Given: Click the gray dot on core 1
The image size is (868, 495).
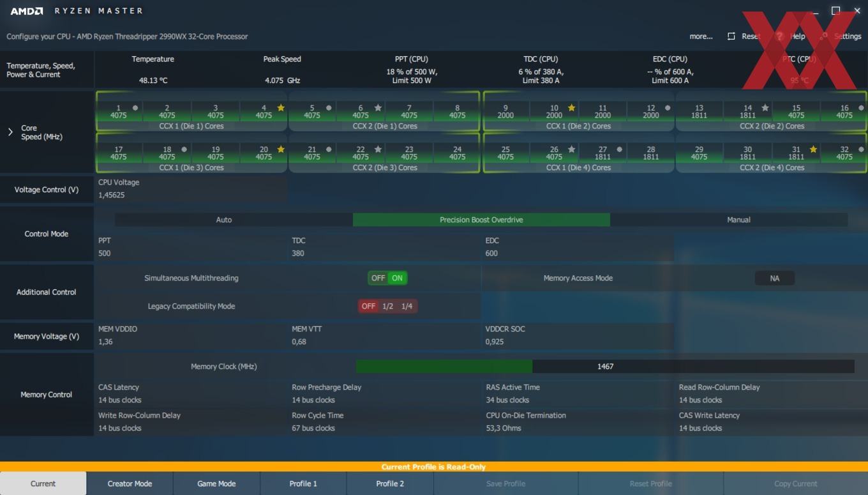Looking at the screenshot, I should click(x=135, y=108).
